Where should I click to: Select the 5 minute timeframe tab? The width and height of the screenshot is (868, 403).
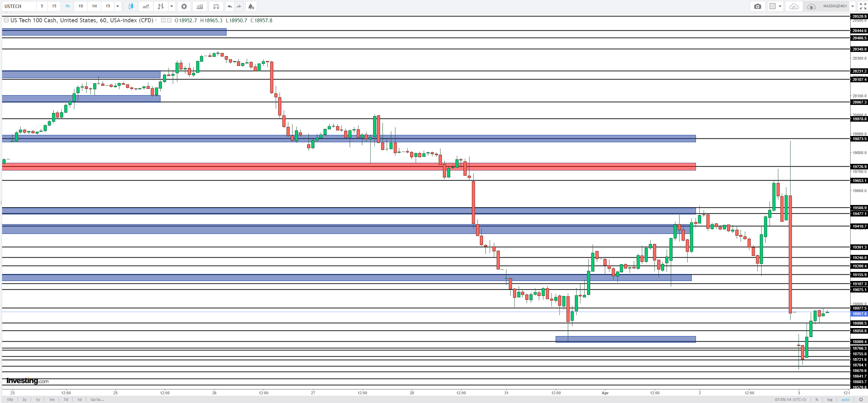(42, 6)
